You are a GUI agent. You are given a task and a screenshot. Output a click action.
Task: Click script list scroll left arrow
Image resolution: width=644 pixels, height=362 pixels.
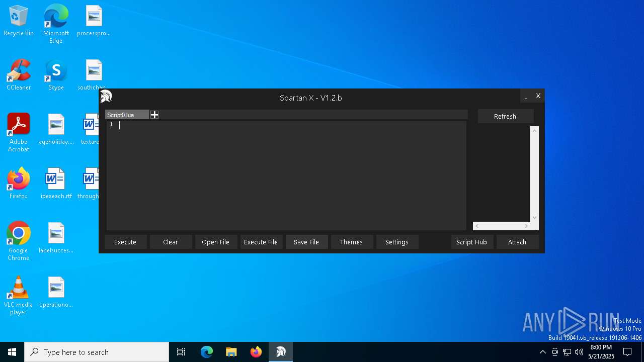(x=477, y=226)
